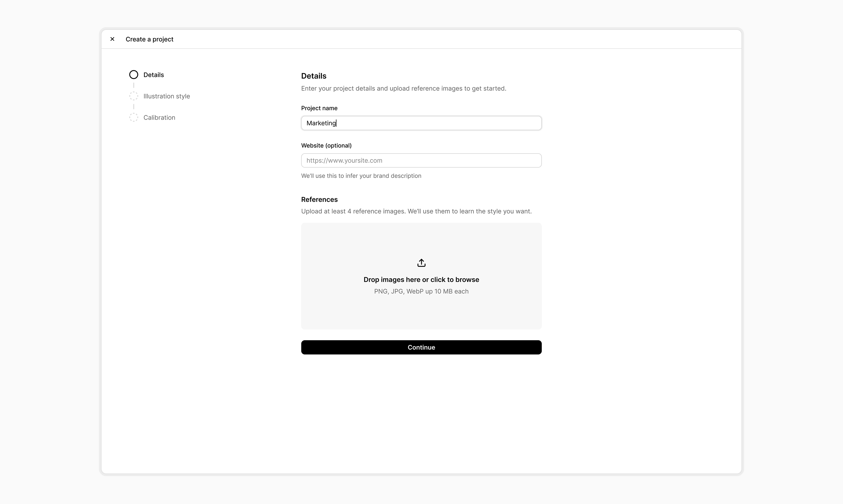This screenshot has width=843, height=504.
Task: Click Continue to proceed
Action: 421,347
